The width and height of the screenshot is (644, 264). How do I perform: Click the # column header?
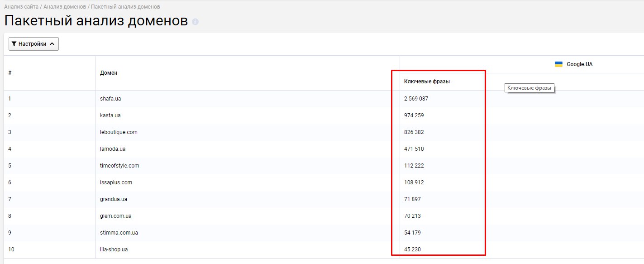pyautogui.click(x=10, y=73)
